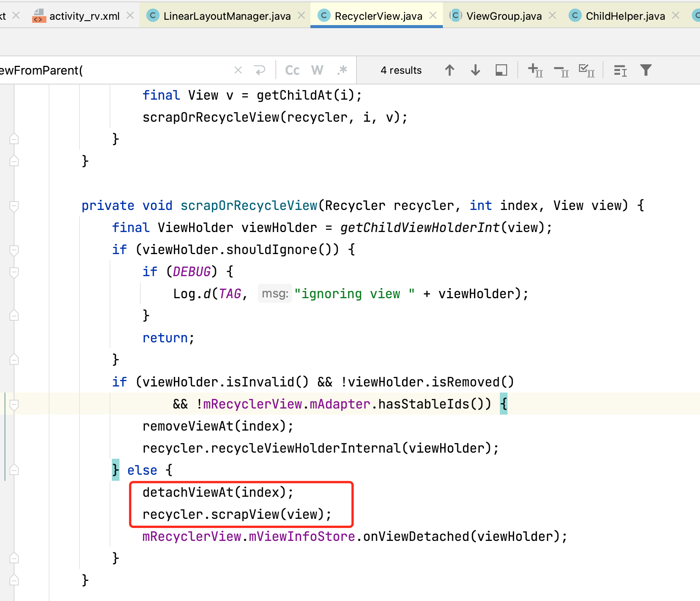
Task: Switch to LinearLayoutManager.java tab
Action: [x=227, y=16]
